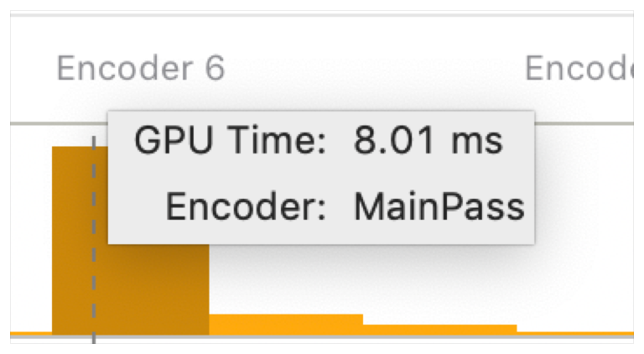Click the Encoder 6 header label
Viewport: 644px width, 354px height.
[140, 68]
